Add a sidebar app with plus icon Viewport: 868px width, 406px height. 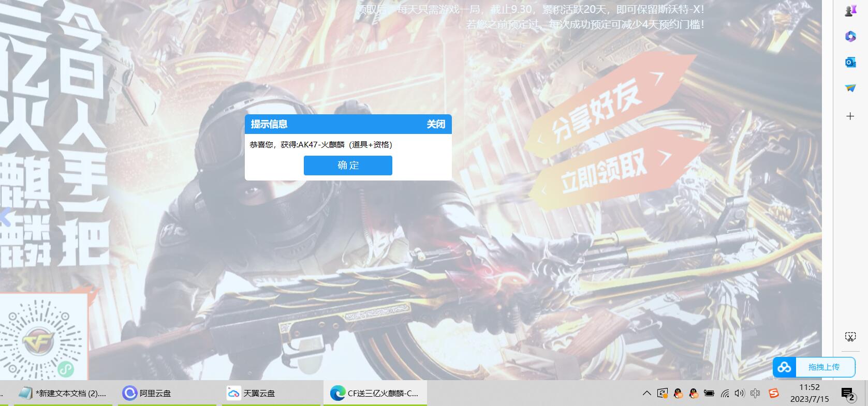pos(850,116)
